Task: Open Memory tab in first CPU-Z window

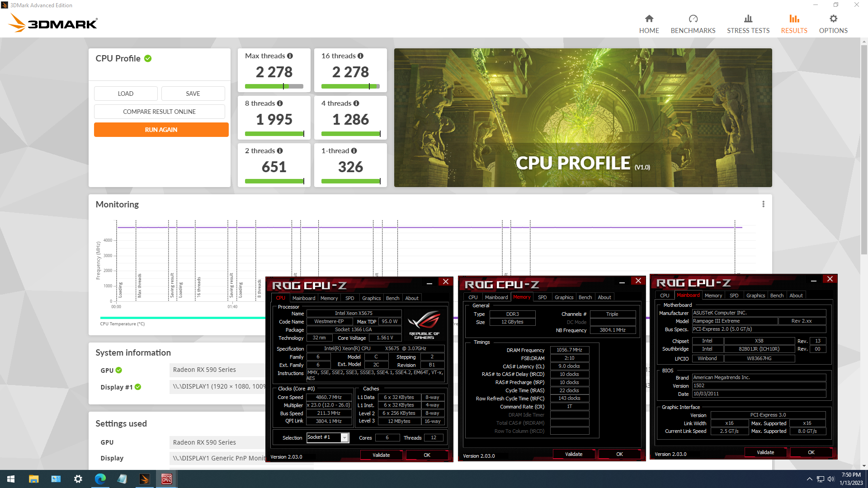Action: [x=329, y=298]
